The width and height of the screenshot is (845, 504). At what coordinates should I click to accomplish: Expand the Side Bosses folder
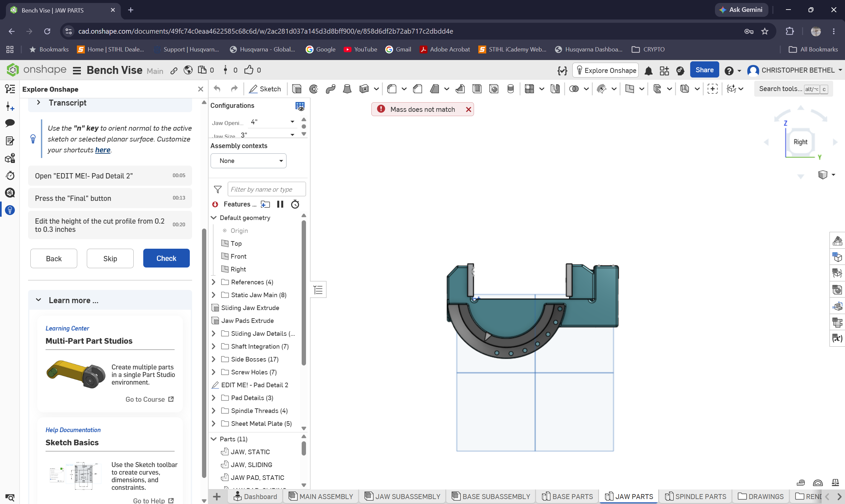(213, 359)
